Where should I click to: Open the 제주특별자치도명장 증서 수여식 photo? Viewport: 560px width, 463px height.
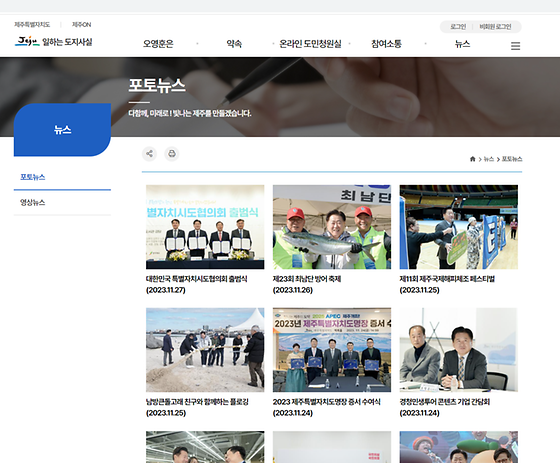[x=332, y=350]
